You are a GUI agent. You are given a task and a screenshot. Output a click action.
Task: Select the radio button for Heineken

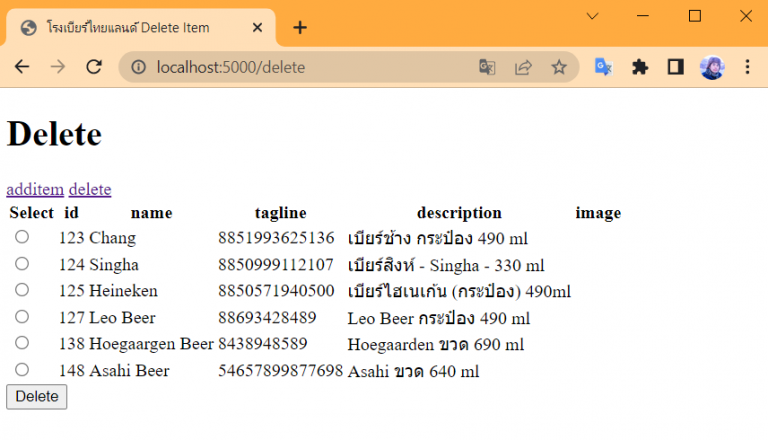(x=22, y=290)
